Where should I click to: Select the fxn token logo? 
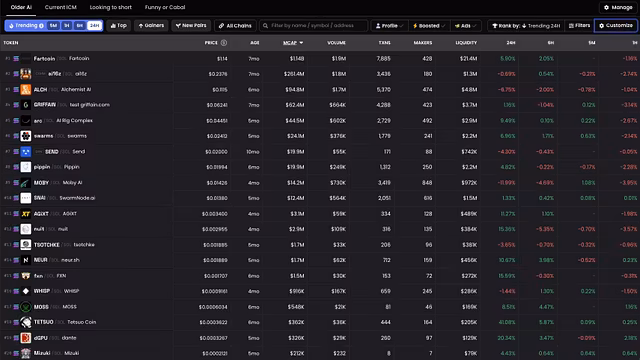coord(26,276)
